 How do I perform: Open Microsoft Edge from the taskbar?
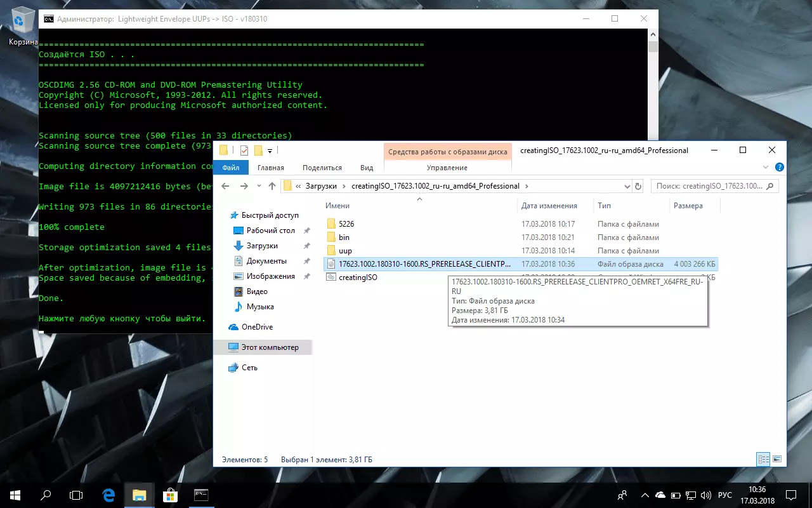tap(108, 495)
